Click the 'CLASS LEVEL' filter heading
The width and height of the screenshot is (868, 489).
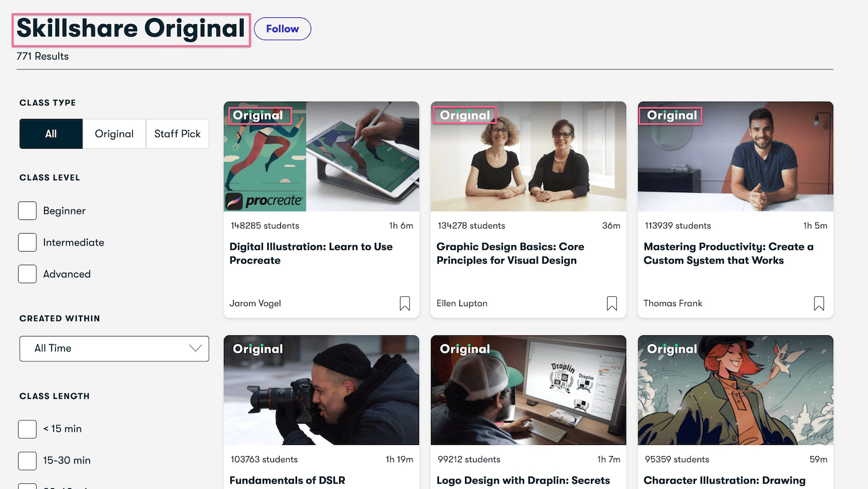[50, 178]
